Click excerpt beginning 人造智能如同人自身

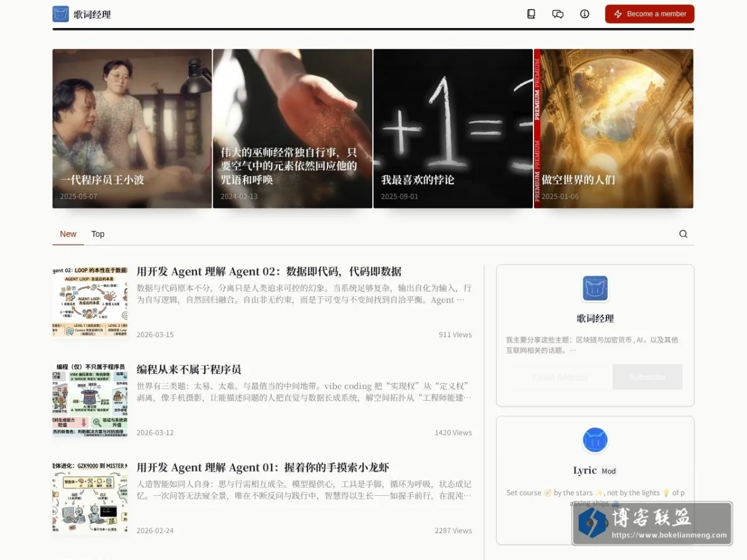pyautogui.click(x=304, y=490)
